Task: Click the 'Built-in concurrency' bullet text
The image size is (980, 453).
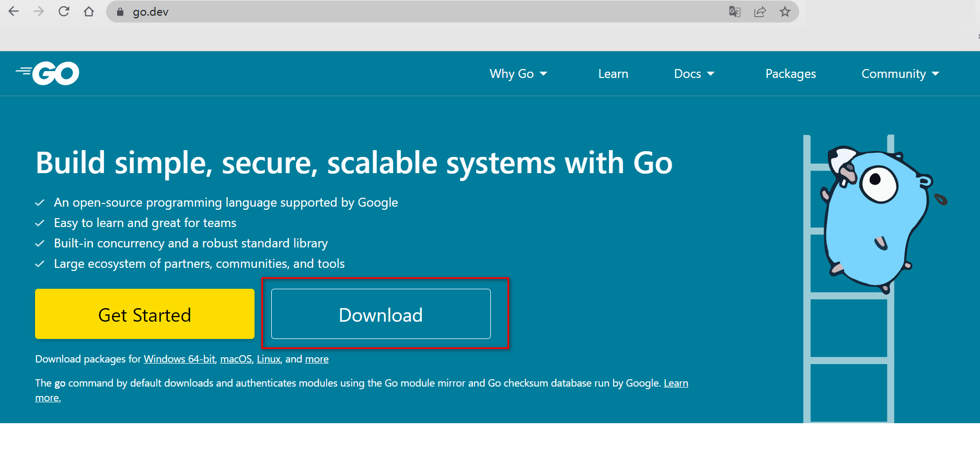Action: click(x=191, y=243)
